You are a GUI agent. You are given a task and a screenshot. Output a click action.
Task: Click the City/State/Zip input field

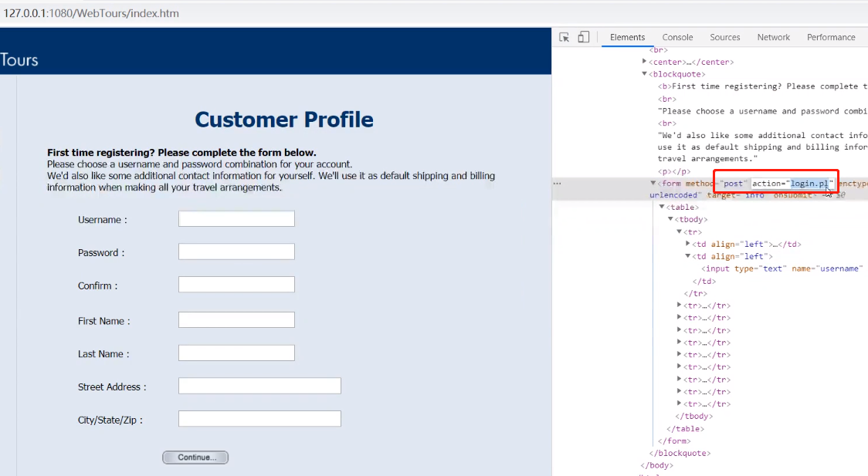click(x=259, y=418)
